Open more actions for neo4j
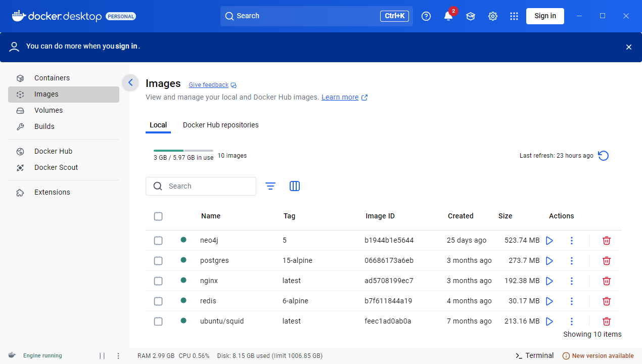The width and height of the screenshot is (642, 364). [x=572, y=241]
